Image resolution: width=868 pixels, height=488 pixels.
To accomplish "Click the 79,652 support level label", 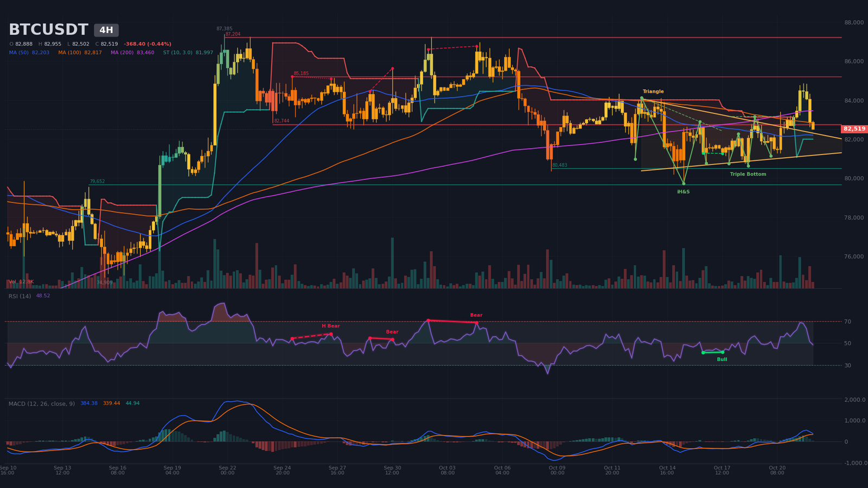I will pyautogui.click(x=97, y=182).
